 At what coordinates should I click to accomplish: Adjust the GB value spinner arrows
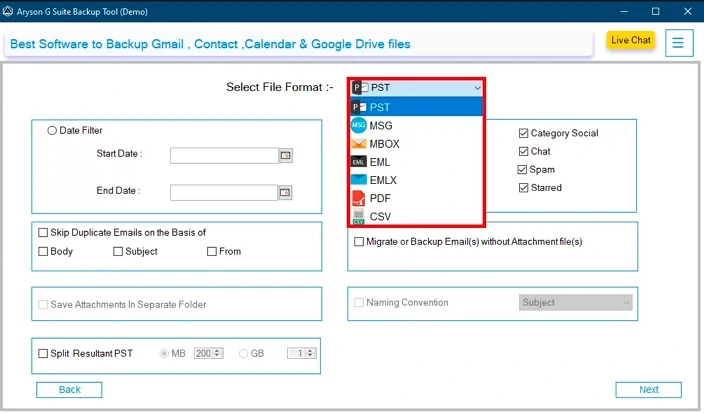310,353
